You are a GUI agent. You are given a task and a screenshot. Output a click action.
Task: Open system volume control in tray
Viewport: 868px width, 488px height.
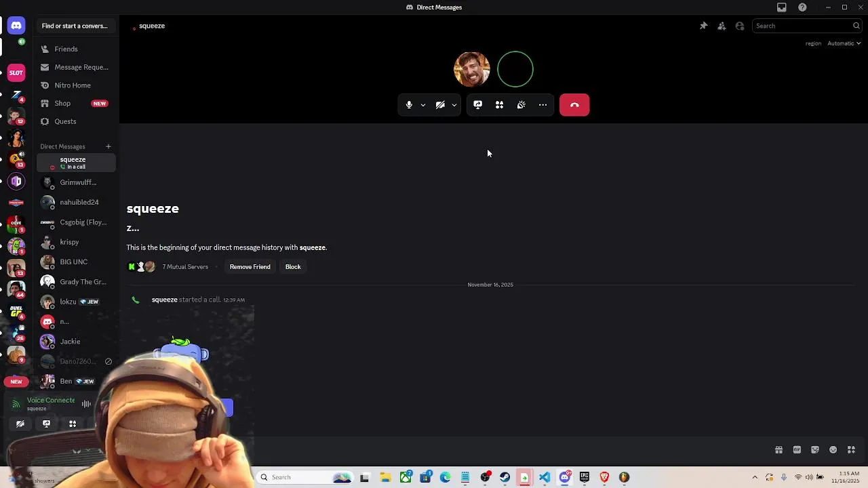tap(809, 477)
